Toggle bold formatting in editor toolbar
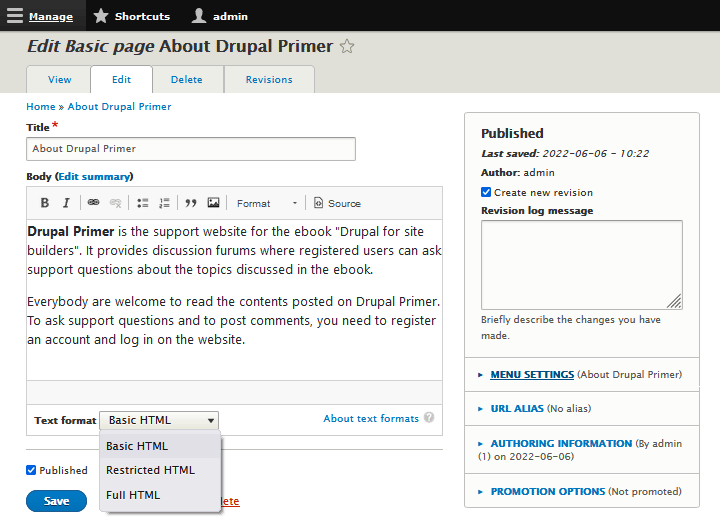The image size is (720, 517). tap(45, 203)
